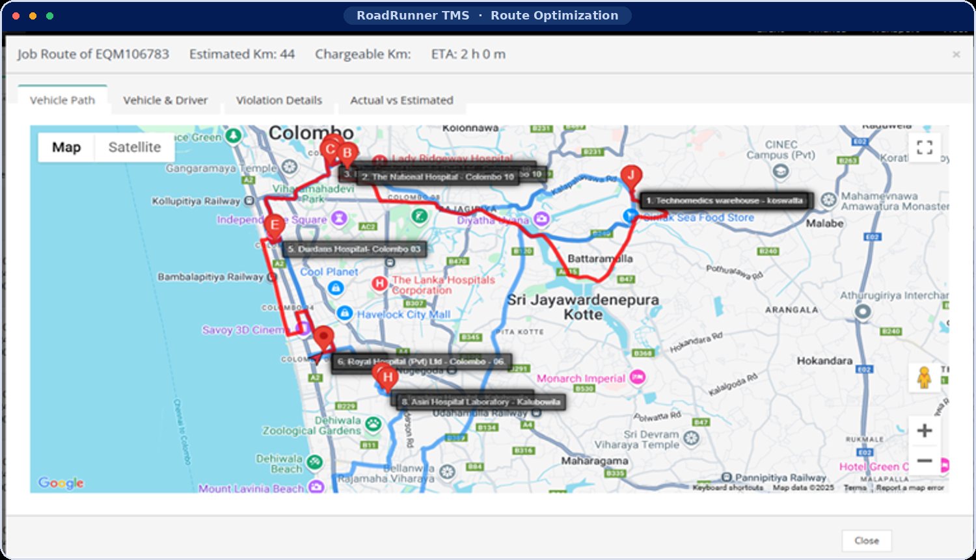Click red route marker E
The width and height of the screenshot is (976, 560).
[x=275, y=226]
